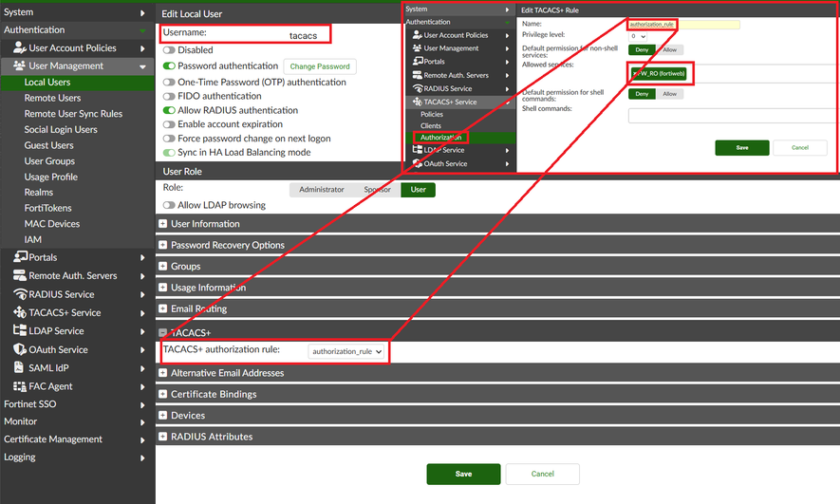Cancel editing the local user
This screenshot has width=840, height=504.
[543, 474]
